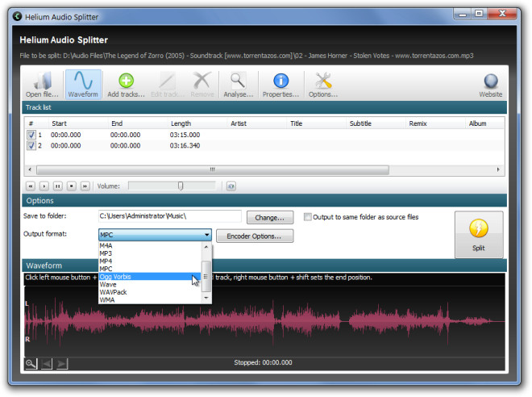532x397 pixels.
Task: Click in the pink waveform display
Action: tap(264, 321)
